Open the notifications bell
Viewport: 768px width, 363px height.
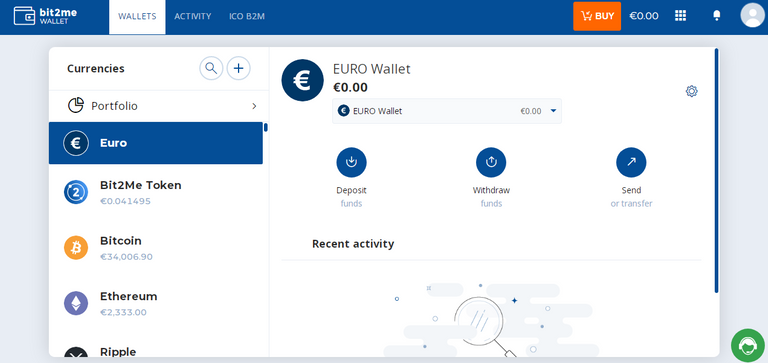coord(717,16)
